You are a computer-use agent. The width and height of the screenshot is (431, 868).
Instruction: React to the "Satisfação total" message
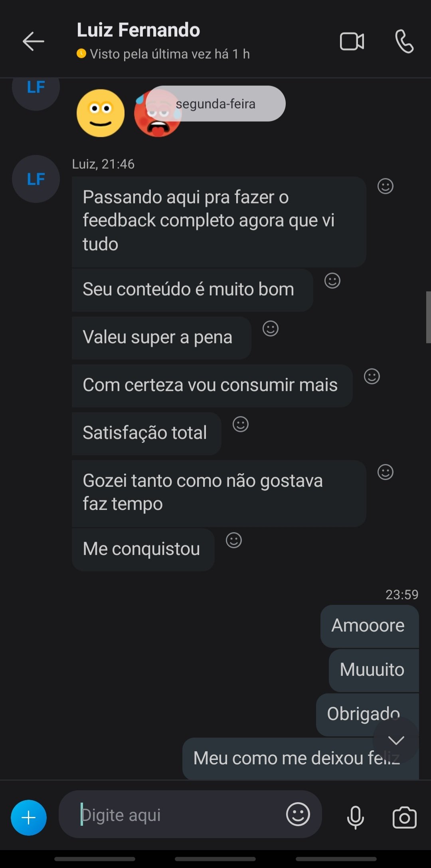coord(240,424)
